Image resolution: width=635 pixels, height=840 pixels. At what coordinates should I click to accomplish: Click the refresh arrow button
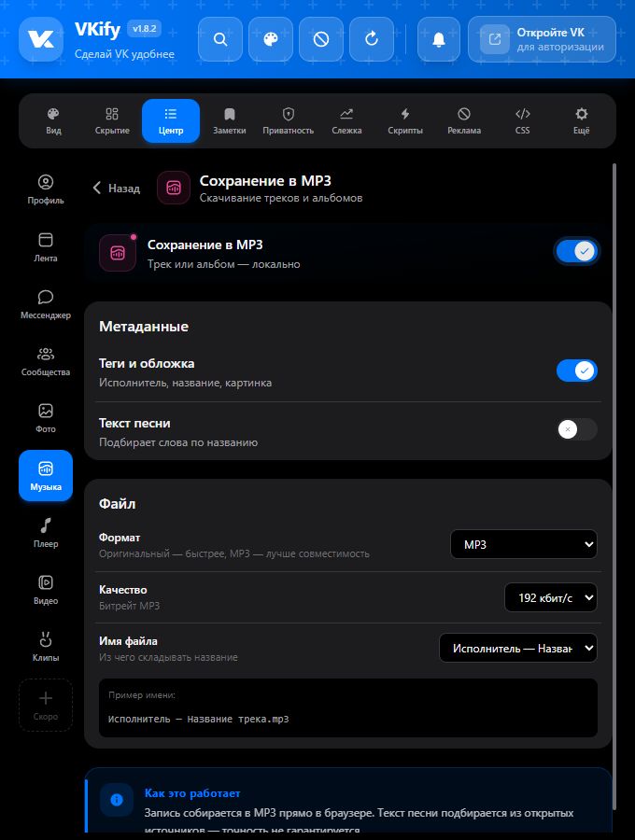(x=372, y=39)
